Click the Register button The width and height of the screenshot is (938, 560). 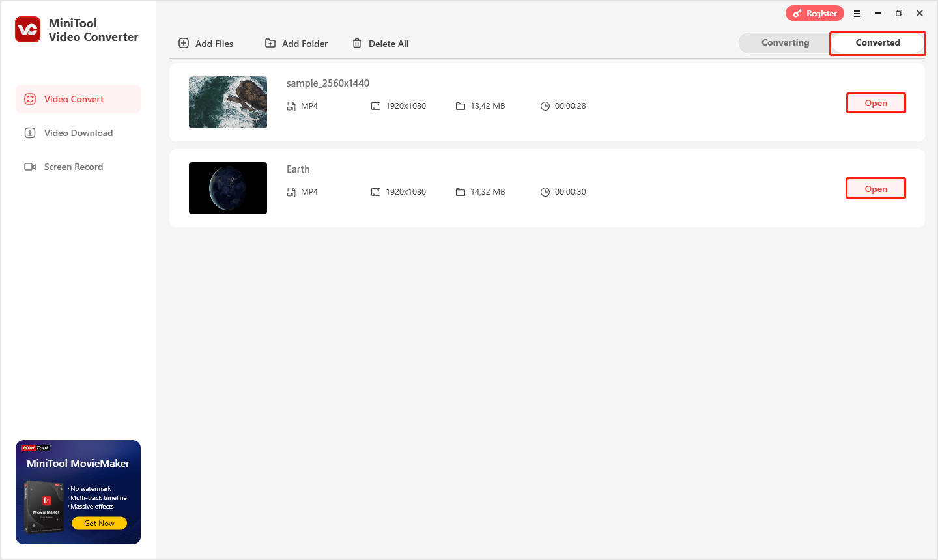point(815,13)
